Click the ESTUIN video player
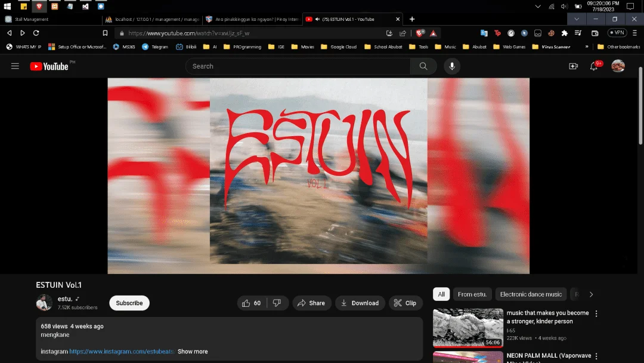Image resolution: width=644 pixels, height=363 pixels. click(318, 176)
